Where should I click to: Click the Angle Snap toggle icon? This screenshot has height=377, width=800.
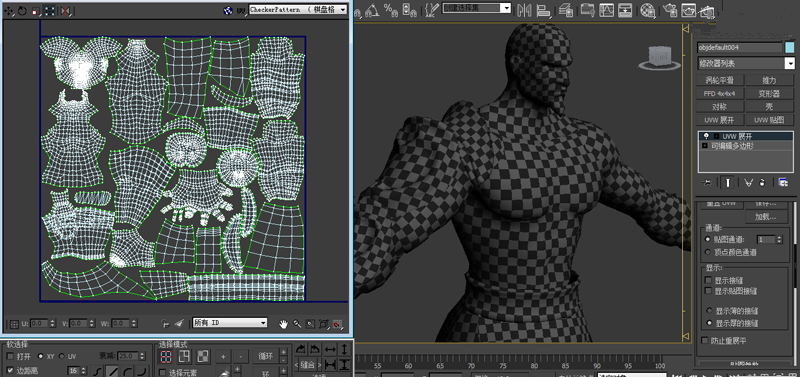(x=372, y=9)
